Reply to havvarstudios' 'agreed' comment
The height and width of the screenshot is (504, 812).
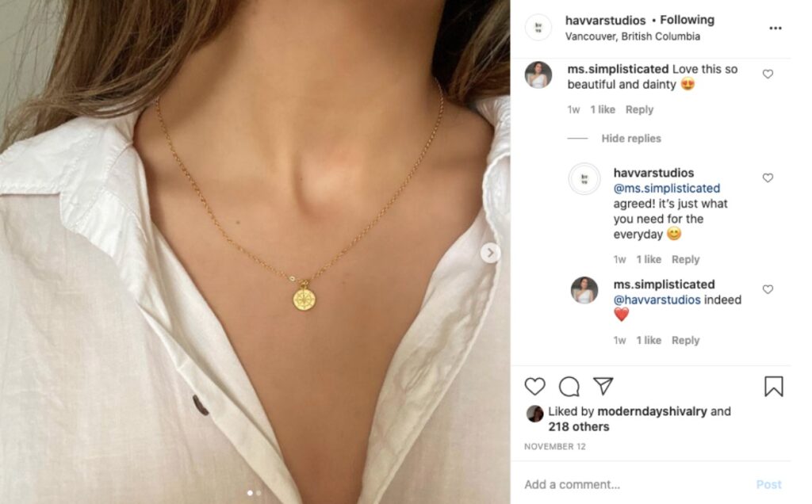click(685, 259)
